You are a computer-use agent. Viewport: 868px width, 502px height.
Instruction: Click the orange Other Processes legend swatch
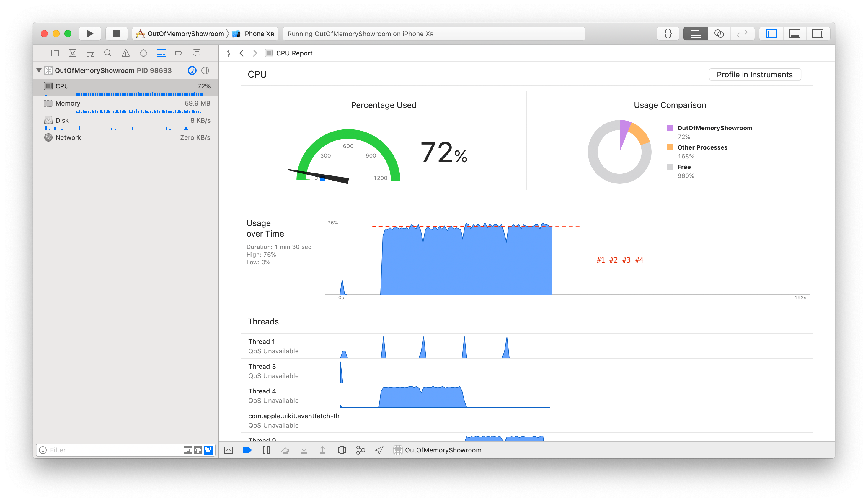tap(670, 147)
